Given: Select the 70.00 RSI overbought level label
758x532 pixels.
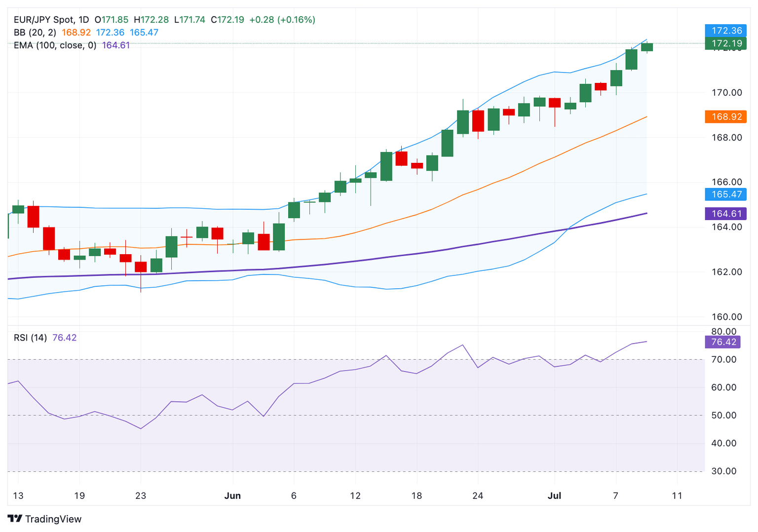Looking at the screenshot, I should (x=723, y=359).
